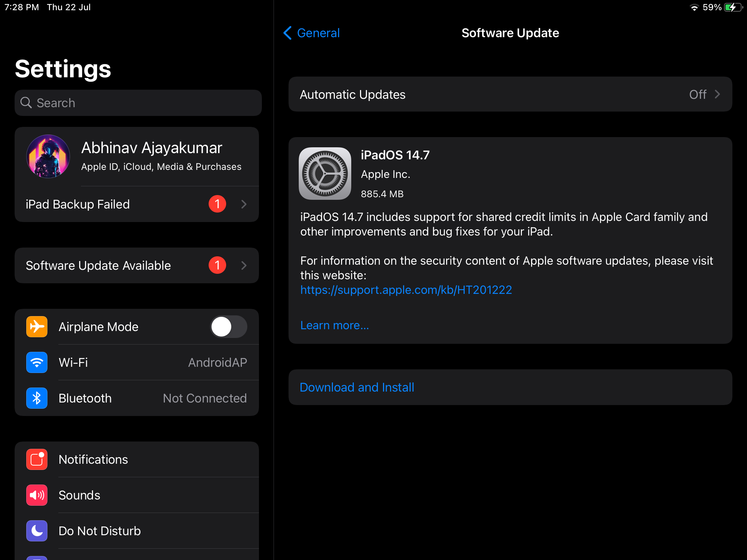Tap the Notifications red icon
The image size is (747, 560).
click(37, 459)
